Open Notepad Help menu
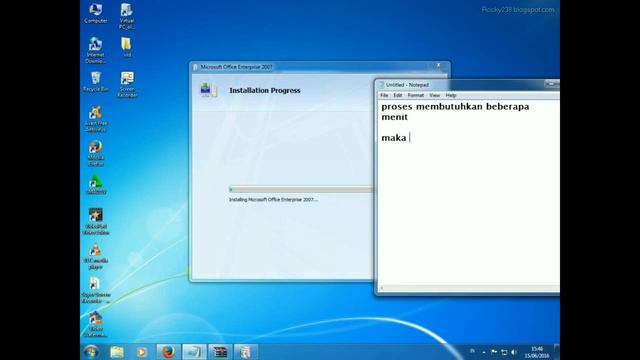 [x=451, y=95]
